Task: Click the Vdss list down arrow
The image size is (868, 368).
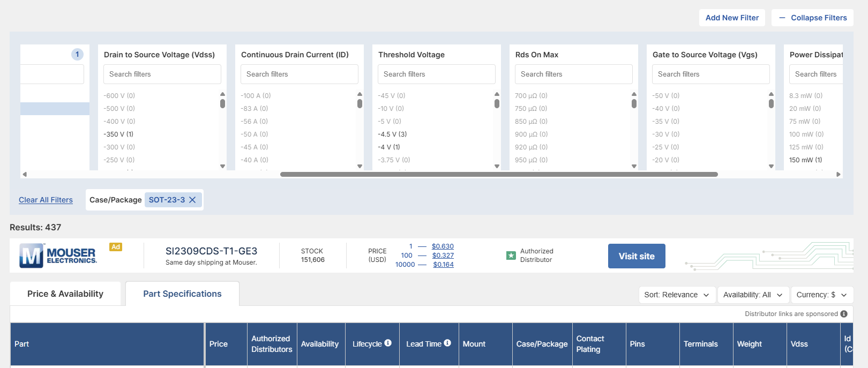Action: point(222,166)
